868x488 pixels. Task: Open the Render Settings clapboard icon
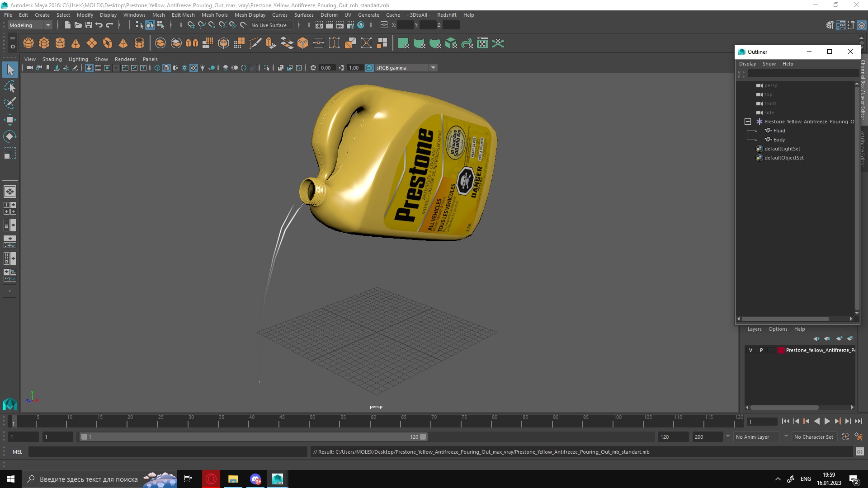[350, 25]
